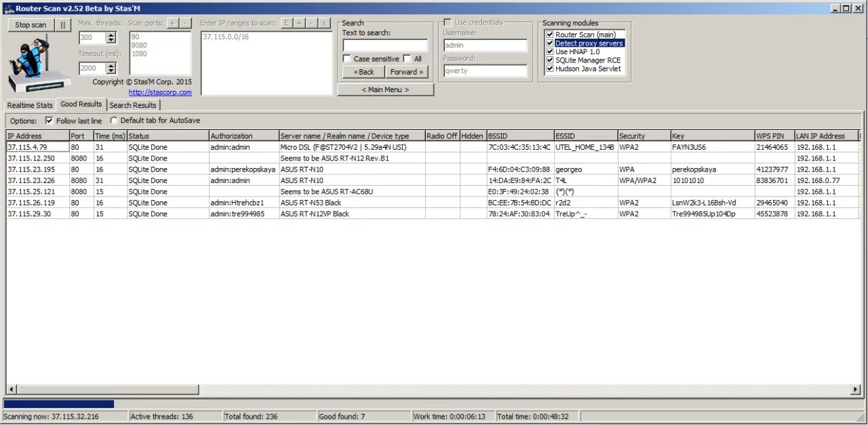Click the E button for IP ranges

[x=286, y=22]
